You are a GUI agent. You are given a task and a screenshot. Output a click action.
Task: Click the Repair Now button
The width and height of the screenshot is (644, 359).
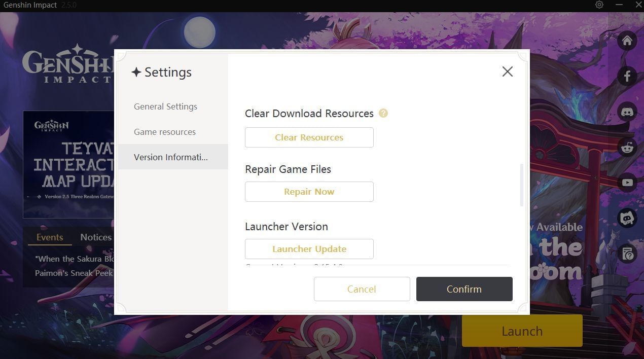(309, 192)
